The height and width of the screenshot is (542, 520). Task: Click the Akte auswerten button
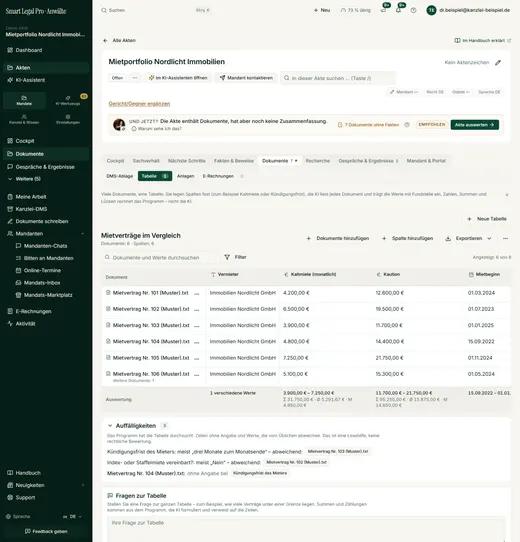475,125
